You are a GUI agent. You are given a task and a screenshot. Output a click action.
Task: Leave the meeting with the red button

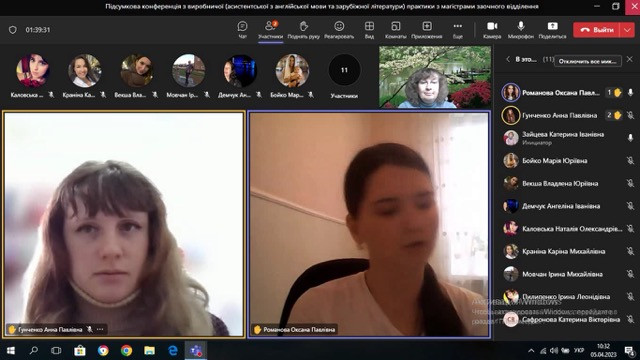tap(596, 30)
